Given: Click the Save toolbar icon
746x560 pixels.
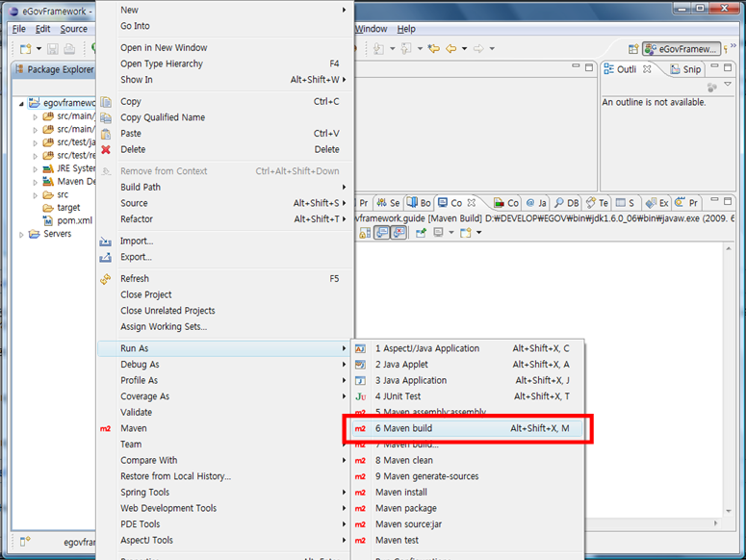Looking at the screenshot, I should (52, 49).
